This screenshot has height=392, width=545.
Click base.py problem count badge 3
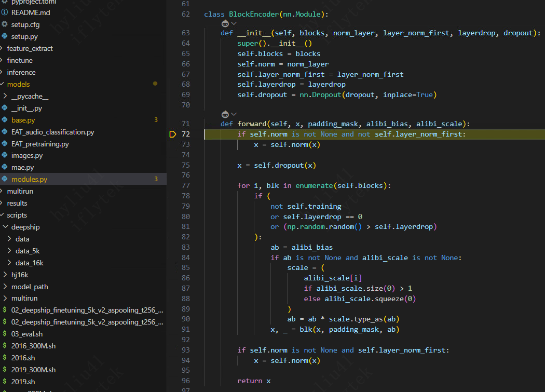coord(156,119)
